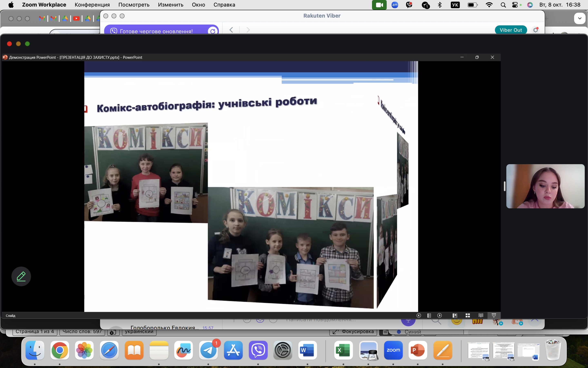588x368 pixels.
Task: Go to previous slide in PowerPoint status bar
Action: (x=419, y=315)
